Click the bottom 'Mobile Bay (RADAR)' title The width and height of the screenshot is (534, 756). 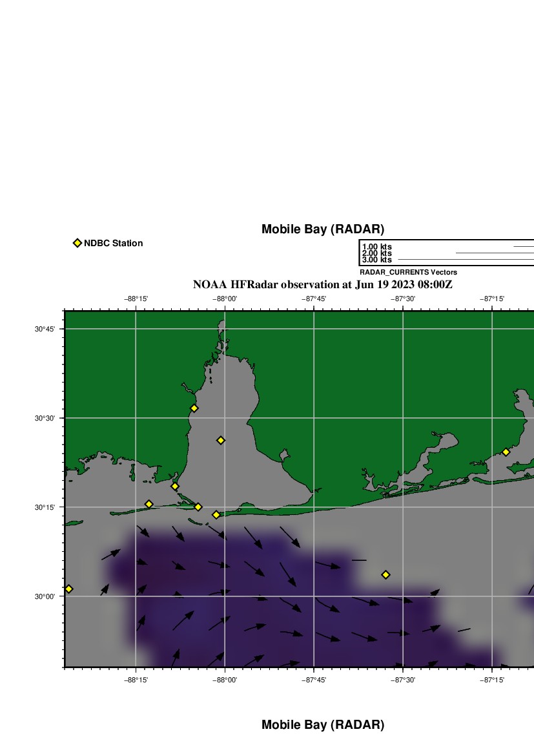tap(322, 725)
